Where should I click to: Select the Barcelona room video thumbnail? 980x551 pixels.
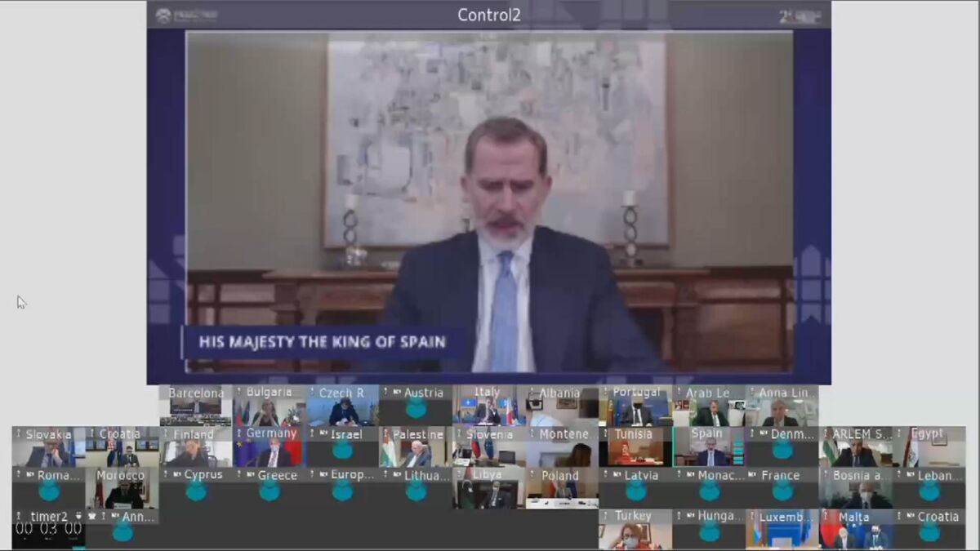195,406
